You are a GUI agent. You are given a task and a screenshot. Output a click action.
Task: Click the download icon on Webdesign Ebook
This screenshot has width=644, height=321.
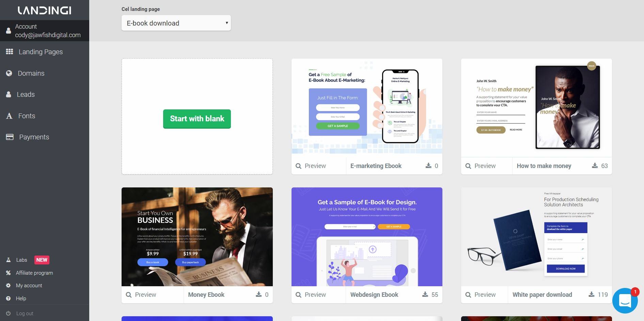click(425, 294)
